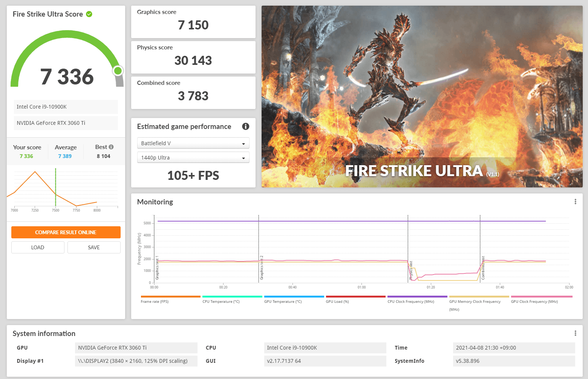Click the Time value 2021-04-08 21:30
The image size is (588, 379).
[x=514, y=348]
